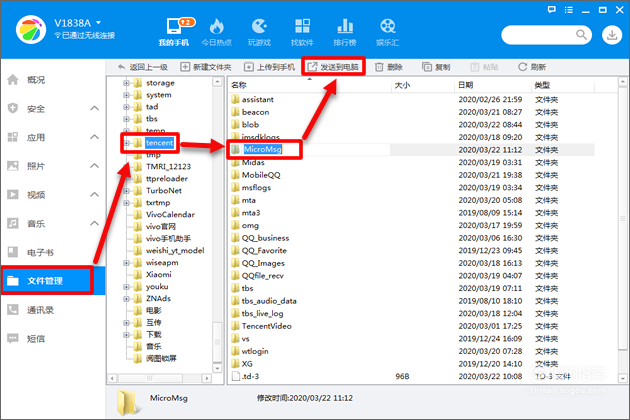The height and width of the screenshot is (420, 630).
Task: Select the .td-3 file row
Action: click(412, 376)
